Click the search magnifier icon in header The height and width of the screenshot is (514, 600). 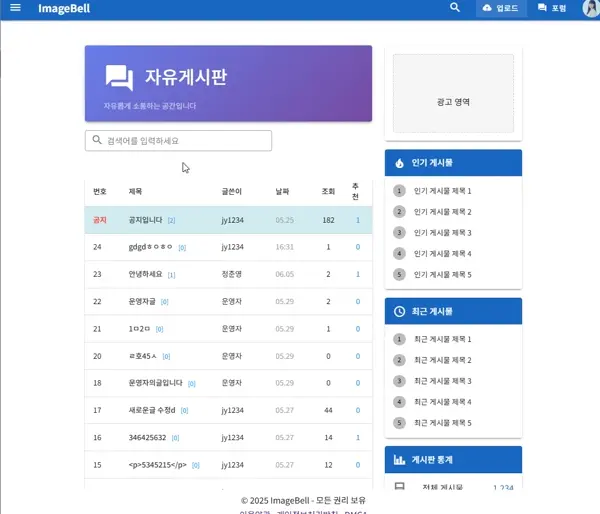[455, 8]
